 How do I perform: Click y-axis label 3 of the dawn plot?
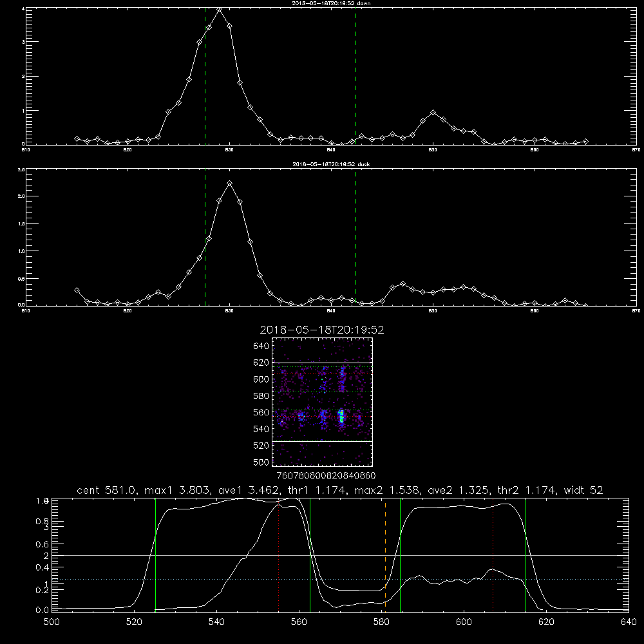coord(24,42)
